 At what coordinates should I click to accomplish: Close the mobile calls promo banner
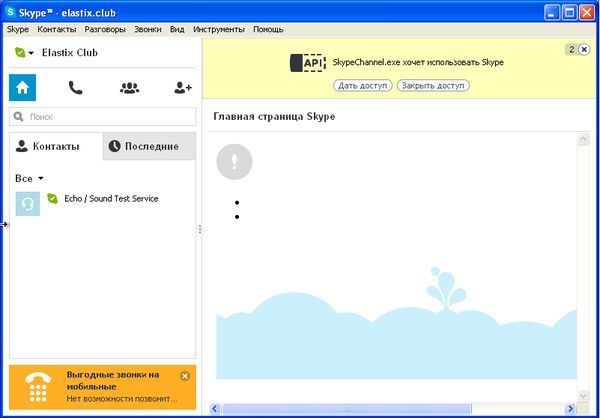[184, 376]
